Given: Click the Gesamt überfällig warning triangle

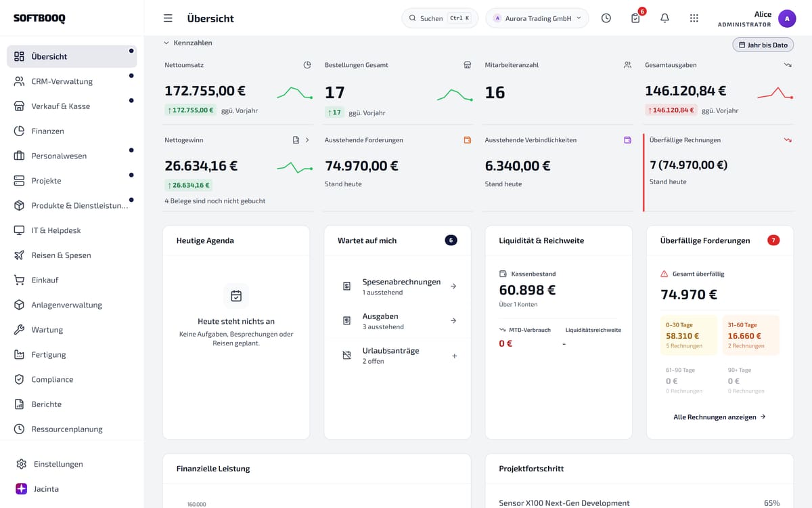Looking at the screenshot, I should (x=664, y=274).
